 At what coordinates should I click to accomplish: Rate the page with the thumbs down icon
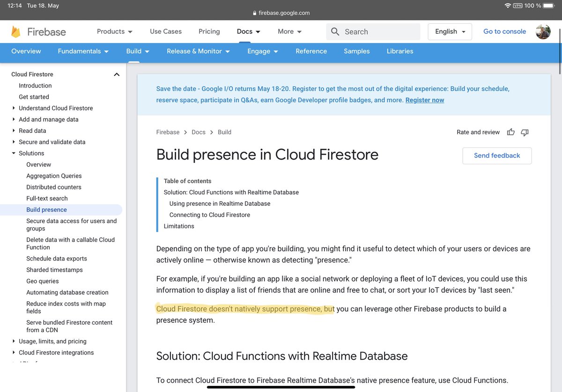tap(525, 132)
